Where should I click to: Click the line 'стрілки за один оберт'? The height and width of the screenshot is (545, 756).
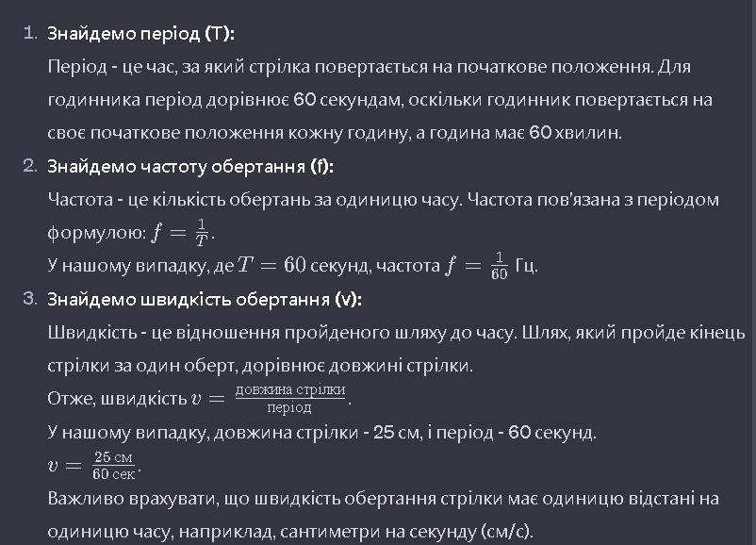point(260,366)
